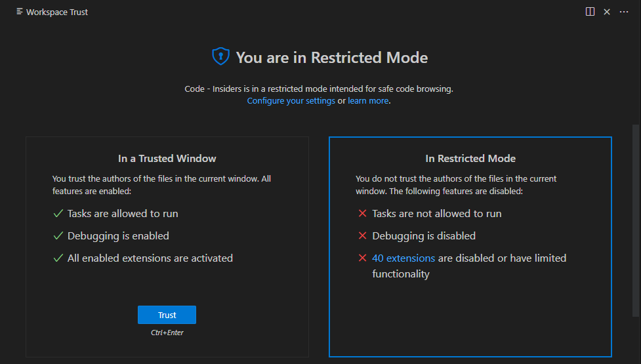
Task: Open the More Actions ellipsis menu
Action: [624, 12]
